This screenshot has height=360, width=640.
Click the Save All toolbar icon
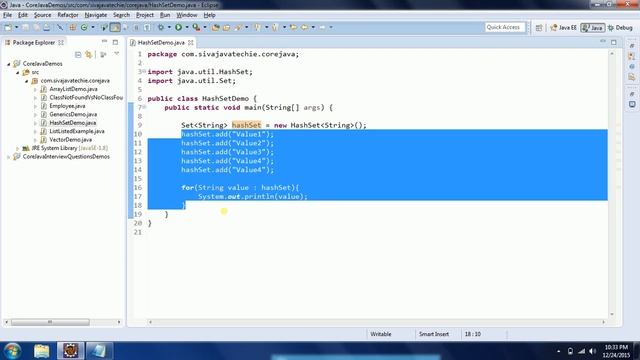click(36, 27)
